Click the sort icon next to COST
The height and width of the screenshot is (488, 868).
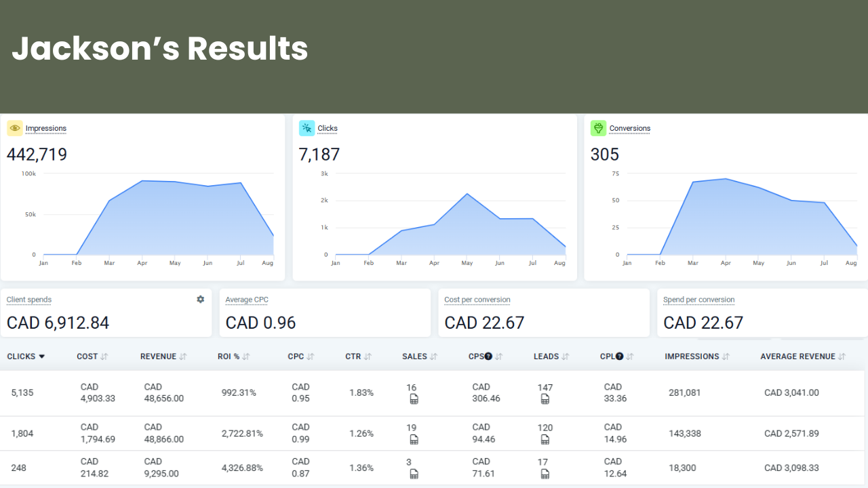(x=104, y=357)
